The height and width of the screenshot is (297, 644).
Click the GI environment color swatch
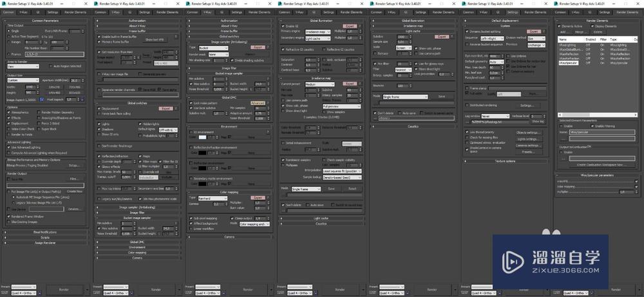(202, 137)
